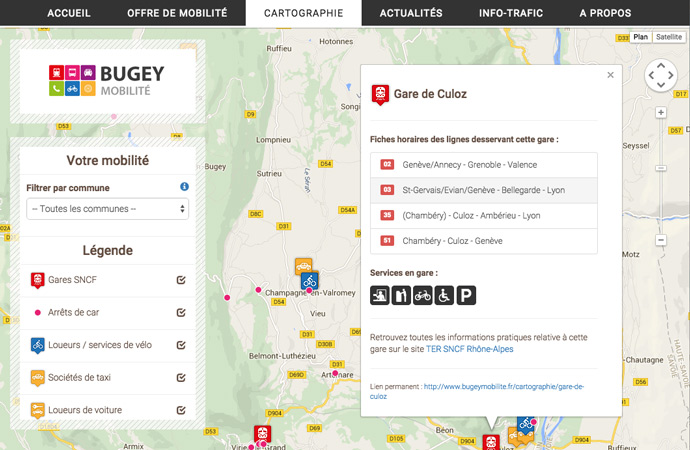
Task: Toggle Loueurs / services de vélo checkbox
Action: point(181,345)
